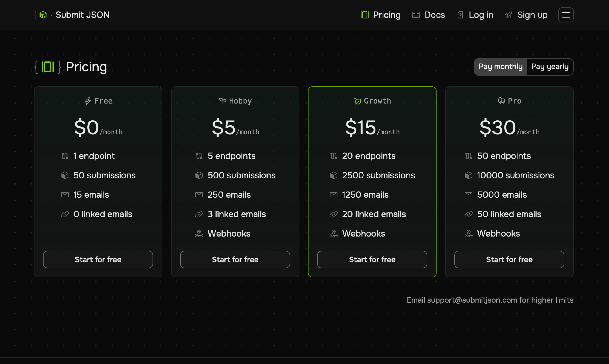Click link icon beside 3 linked emails
Image resolution: width=609 pixels, height=364 pixels.
click(x=199, y=214)
